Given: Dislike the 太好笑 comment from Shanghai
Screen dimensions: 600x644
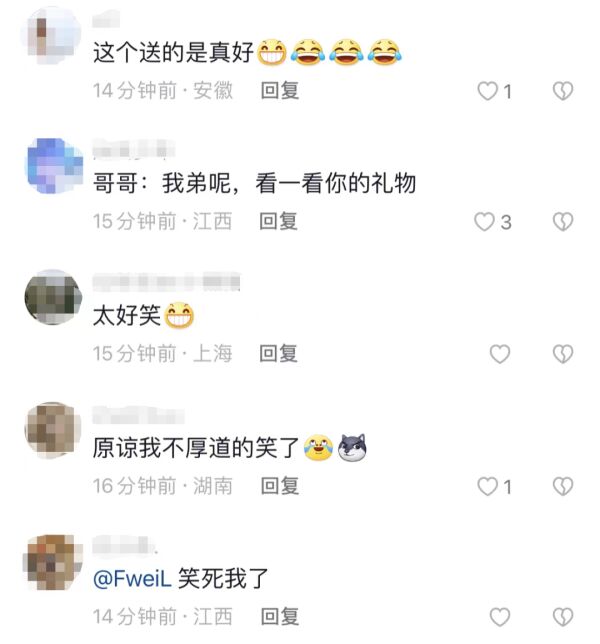Looking at the screenshot, I should [563, 354].
